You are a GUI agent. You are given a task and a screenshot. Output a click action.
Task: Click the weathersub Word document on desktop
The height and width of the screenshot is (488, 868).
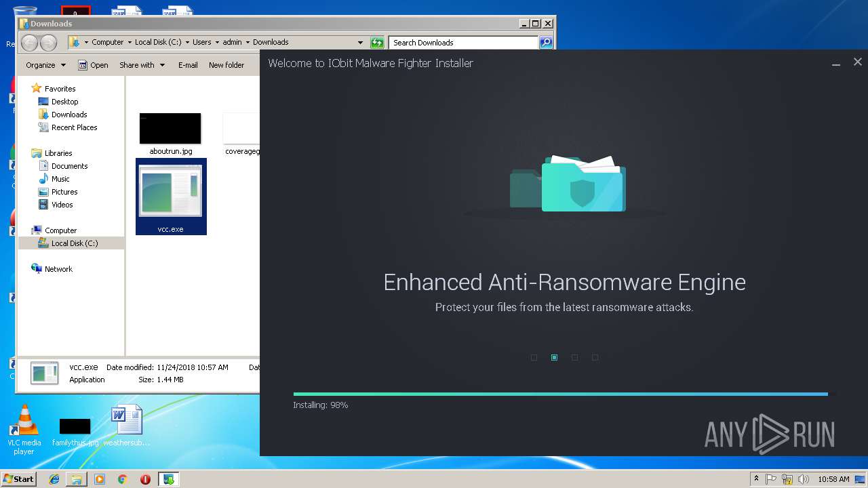(127, 426)
